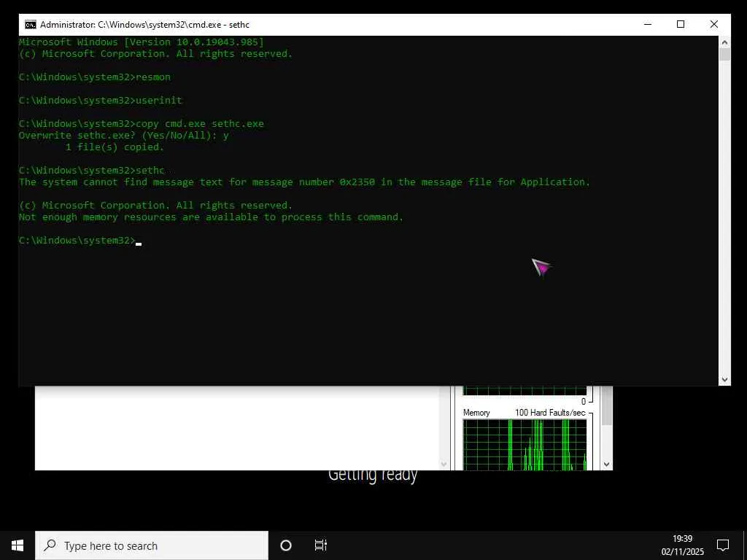
Task: Open the Action Center notifications icon
Action: click(723, 545)
